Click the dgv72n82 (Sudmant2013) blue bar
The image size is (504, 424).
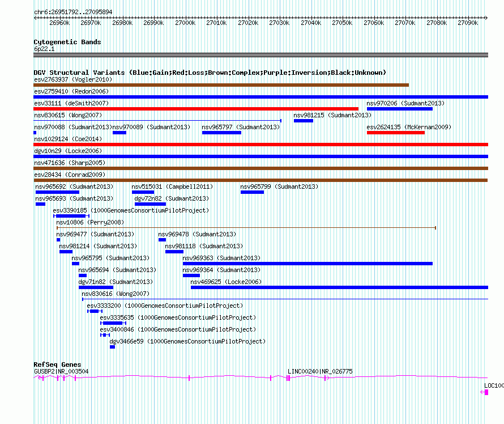coord(151,204)
